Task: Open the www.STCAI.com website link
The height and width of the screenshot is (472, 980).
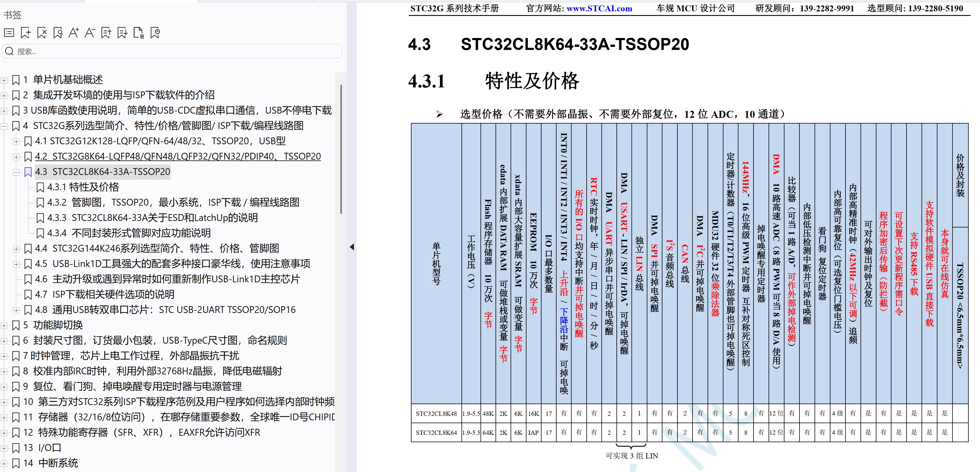Action: tap(599, 8)
